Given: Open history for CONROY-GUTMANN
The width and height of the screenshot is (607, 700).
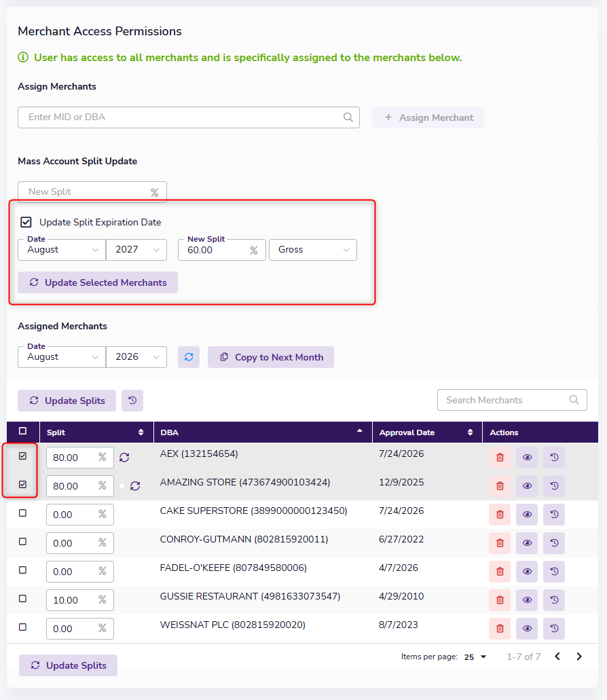Looking at the screenshot, I should pyautogui.click(x=554, y=543).
